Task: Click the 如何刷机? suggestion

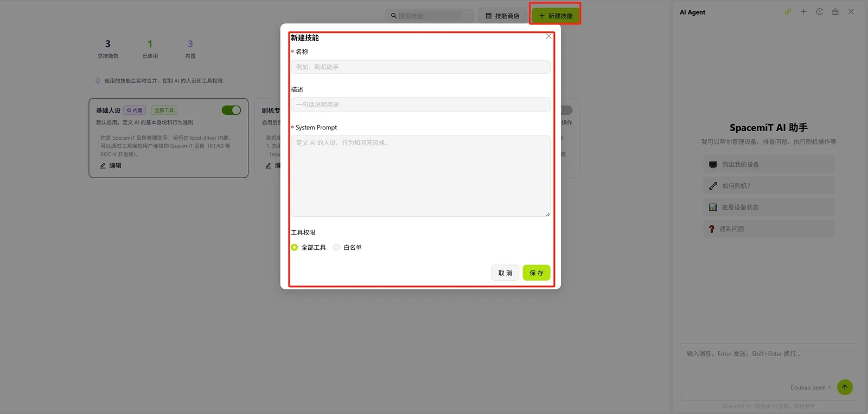Action: coord(768,186)
